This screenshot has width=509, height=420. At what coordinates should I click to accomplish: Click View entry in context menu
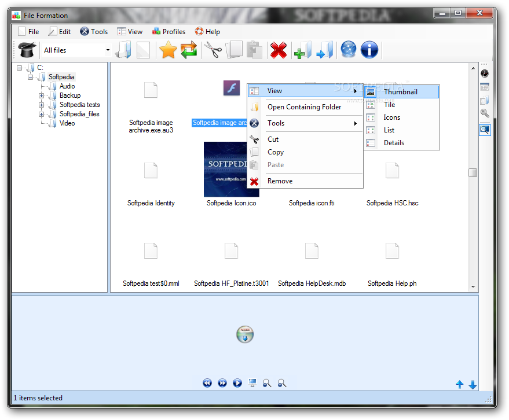point(305,91)
